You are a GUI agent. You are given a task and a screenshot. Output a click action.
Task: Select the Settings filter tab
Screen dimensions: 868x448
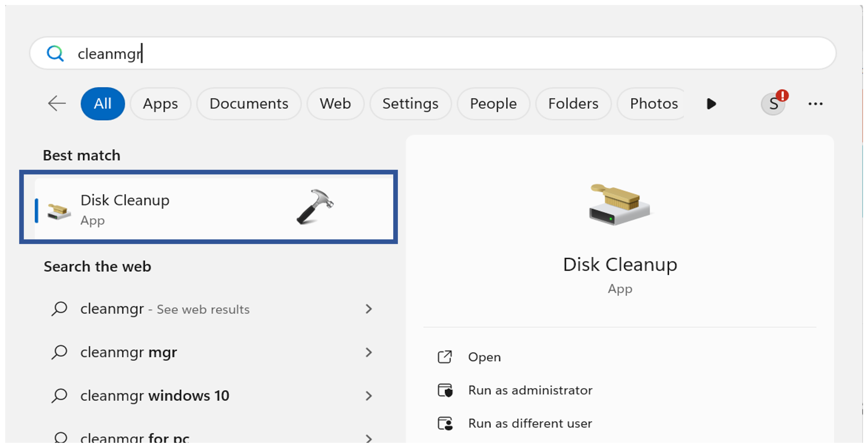[x=410, y=103]
